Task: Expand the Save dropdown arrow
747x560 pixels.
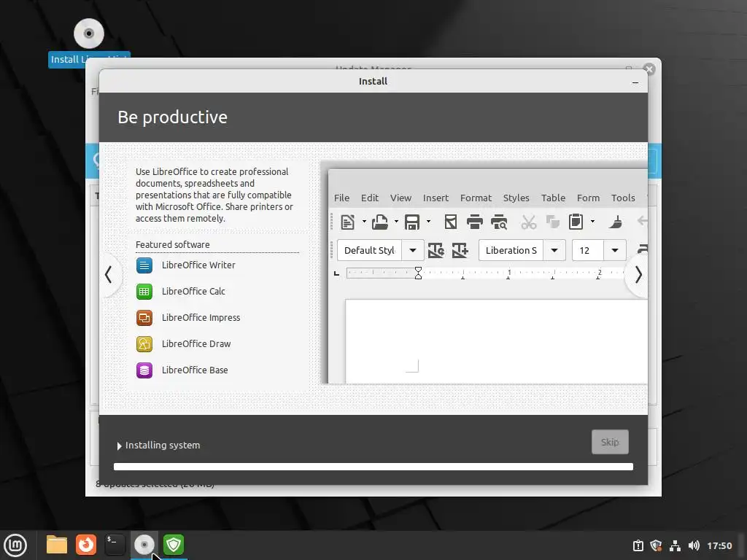Action: pyautogui.click(x=428, y=222)
